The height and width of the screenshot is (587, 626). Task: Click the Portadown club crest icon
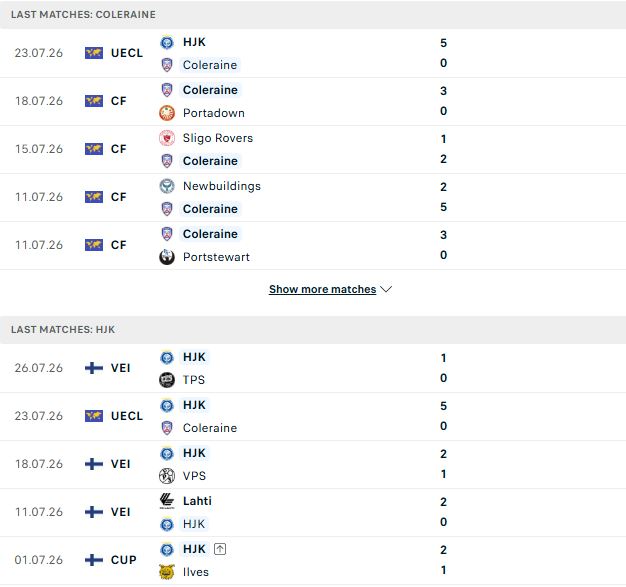pos(167,113)
